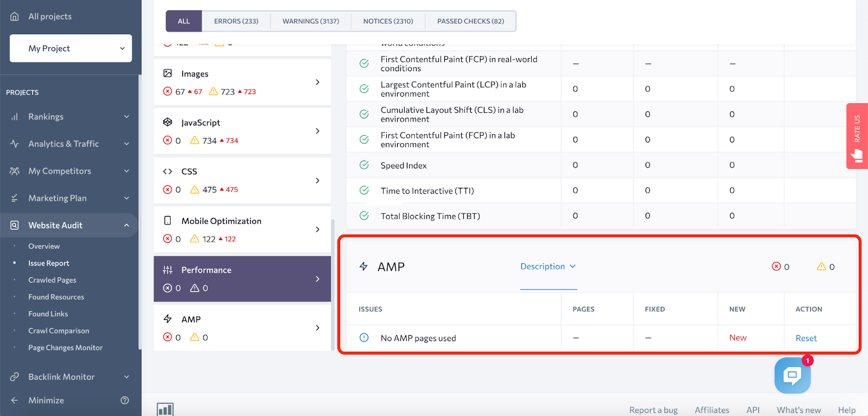Image resolution: width=868 pixels, height=416 pixels.
Task: Switch to the PASSED CHECKS (82) tab
Action: [470, 21]
